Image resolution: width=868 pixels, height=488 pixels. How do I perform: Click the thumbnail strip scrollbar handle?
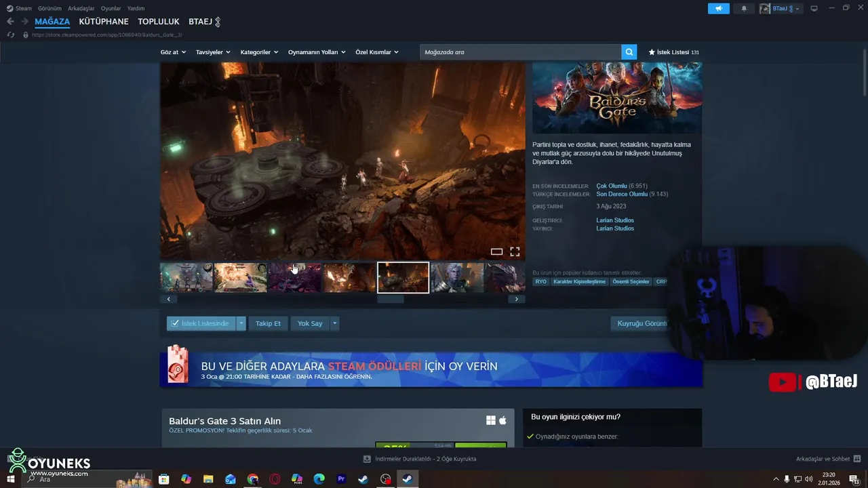390,299
